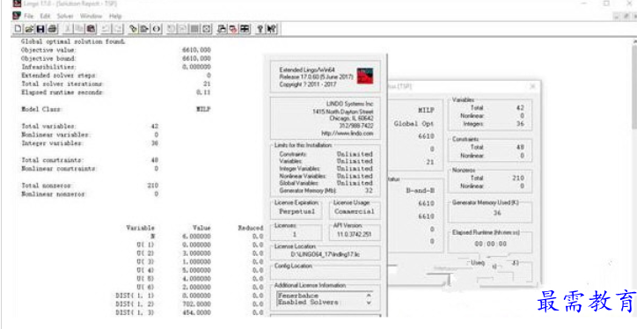This screenshot has width=644, height=329.
Task: Click the Go To Line toolbar icon
Action: pyautogui.click(x=144, y=29)
